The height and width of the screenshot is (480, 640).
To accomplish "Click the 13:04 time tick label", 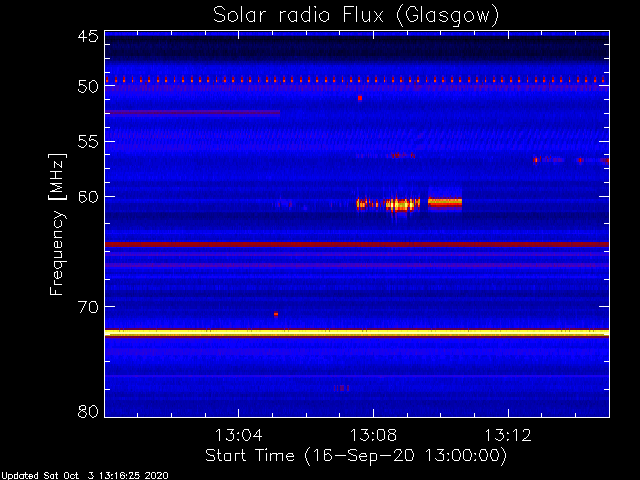I will click(x=238, y=435).
